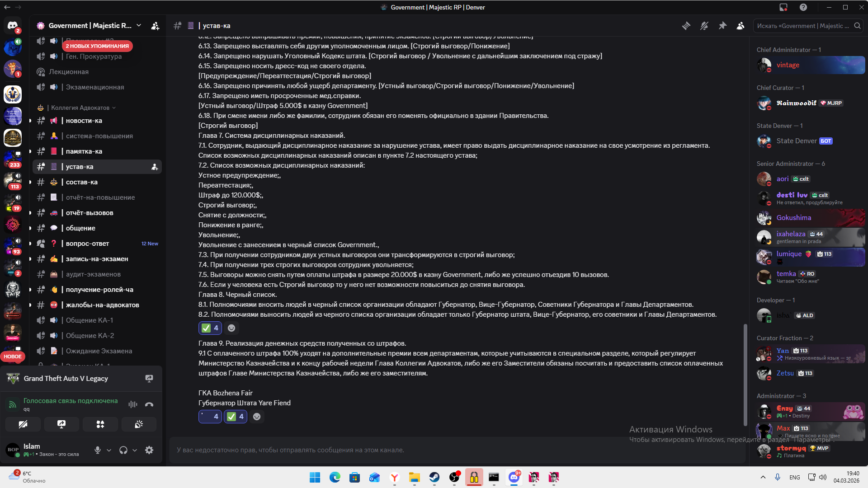Image resolution: width=868 pixels, height=488 pixels.
Task: Expand microphone input options arrow
Action: point(109,450)
